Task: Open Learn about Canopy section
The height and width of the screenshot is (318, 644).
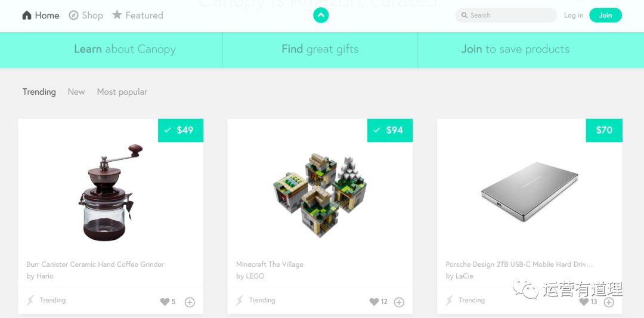Action: 125,50
